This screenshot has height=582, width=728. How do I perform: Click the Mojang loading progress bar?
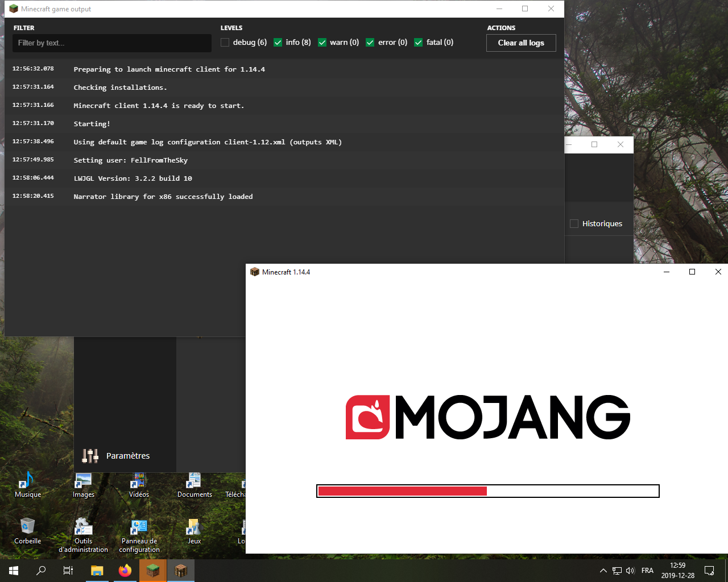pos(488,491)
